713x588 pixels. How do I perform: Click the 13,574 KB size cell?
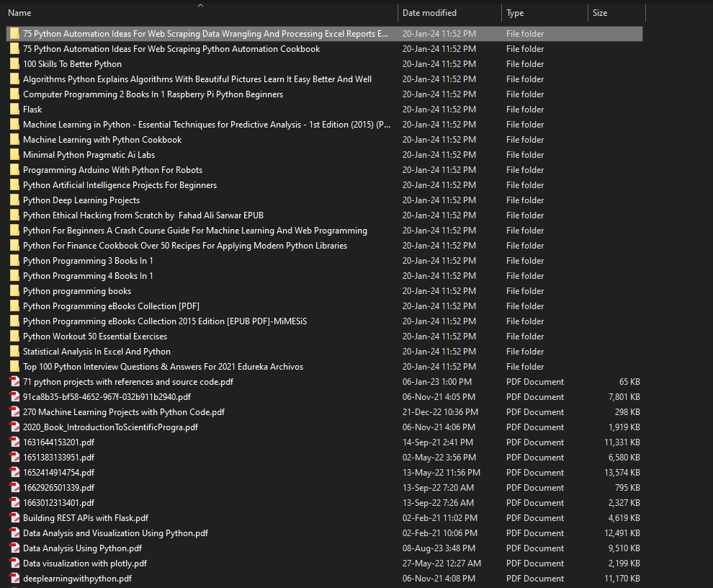click(622, 473)
